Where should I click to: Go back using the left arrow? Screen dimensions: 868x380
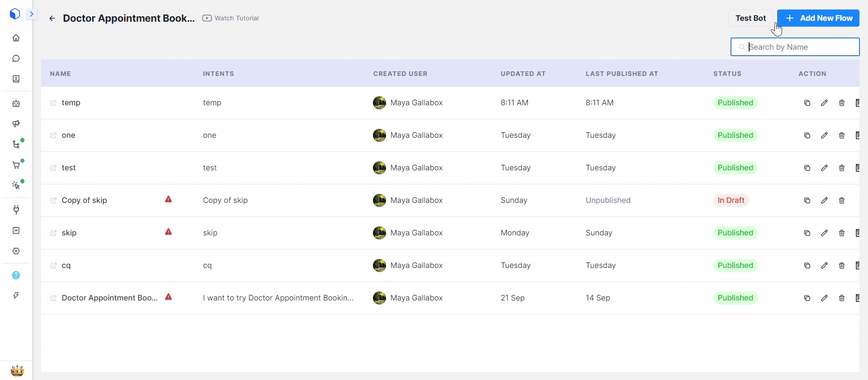pos(52,19)
